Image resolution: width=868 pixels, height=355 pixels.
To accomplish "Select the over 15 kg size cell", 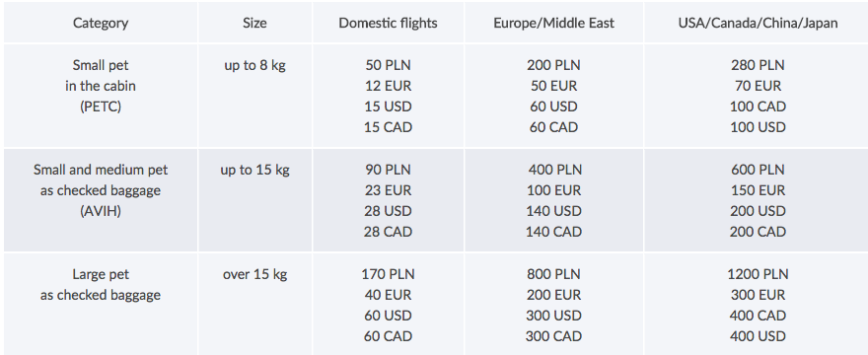I will [254, 274].
